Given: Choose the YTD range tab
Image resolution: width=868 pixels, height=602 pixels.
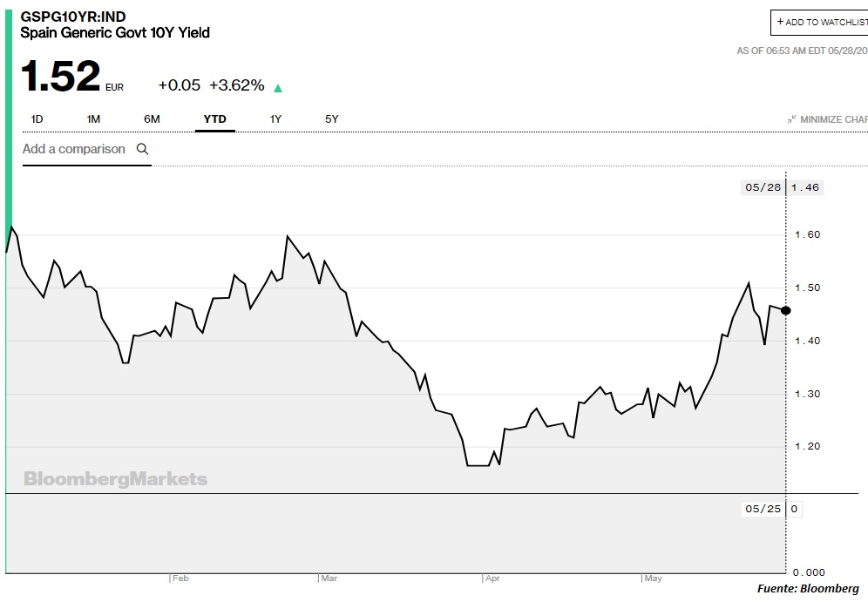Looking at the screenshot, I should [x=214, y=119].
